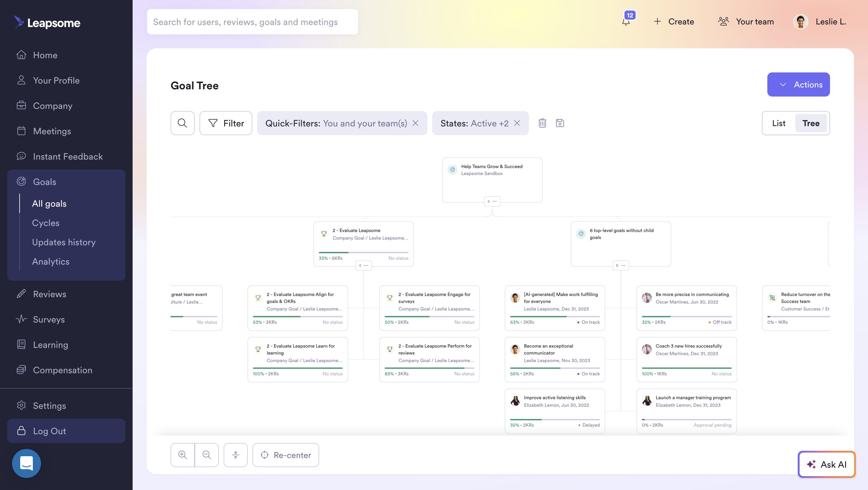
Task: Open Cycles in Goals submenu
Action: 46,223
